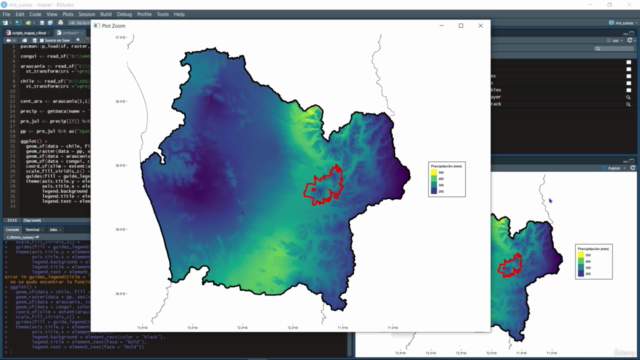Open the mis_cursos project dropdown
Viewport: 640px width, 360px height.
pos(624,23)
